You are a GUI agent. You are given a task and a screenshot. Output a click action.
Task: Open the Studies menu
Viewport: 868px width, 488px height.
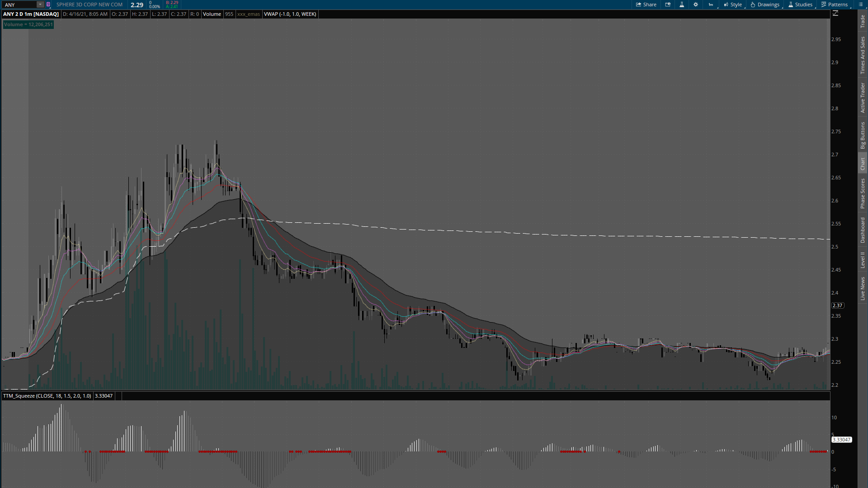[800, 5]
